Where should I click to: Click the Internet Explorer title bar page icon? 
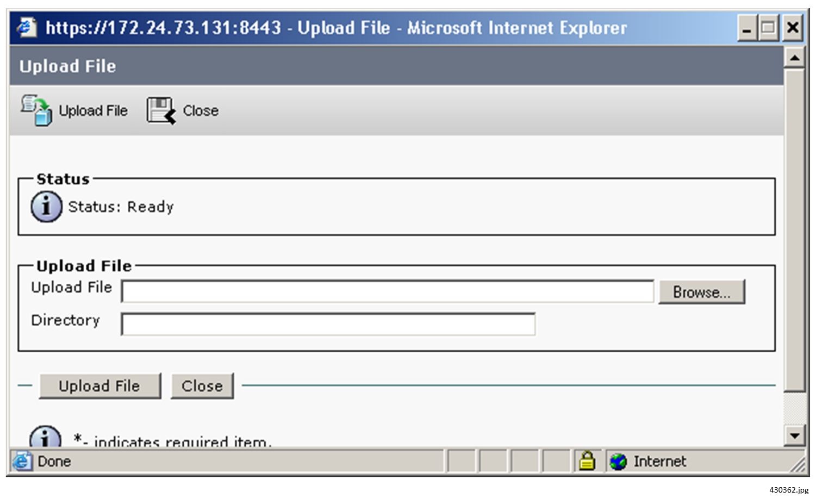[27, 27]
